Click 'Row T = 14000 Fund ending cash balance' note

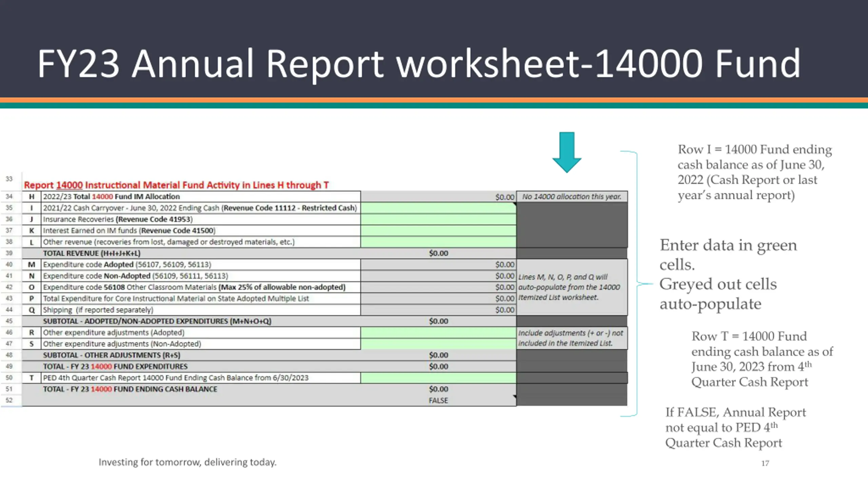[x=762, y=359]
